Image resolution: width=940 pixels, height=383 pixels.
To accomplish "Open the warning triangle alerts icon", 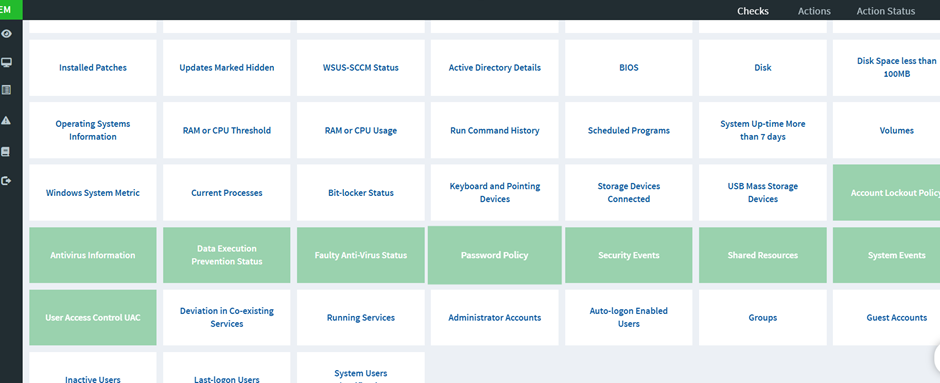I will click(7, 120).
